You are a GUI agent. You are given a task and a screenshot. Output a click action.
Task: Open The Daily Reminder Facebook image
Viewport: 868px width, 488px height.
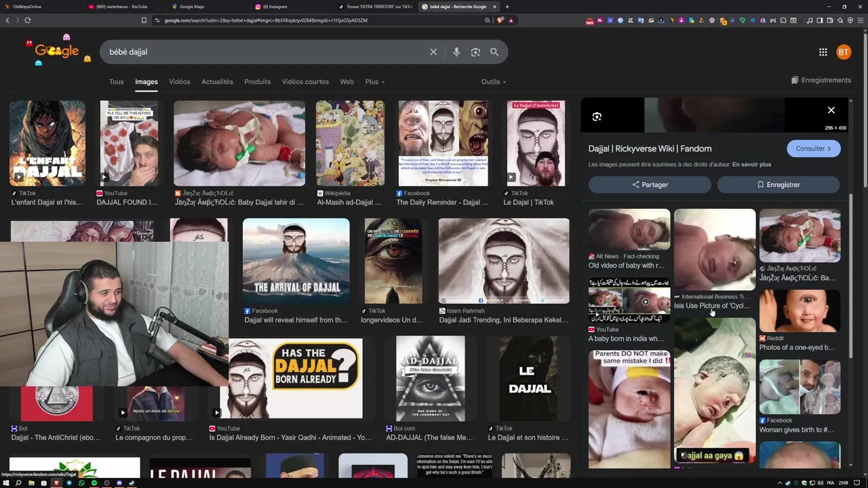click(443, 143)
